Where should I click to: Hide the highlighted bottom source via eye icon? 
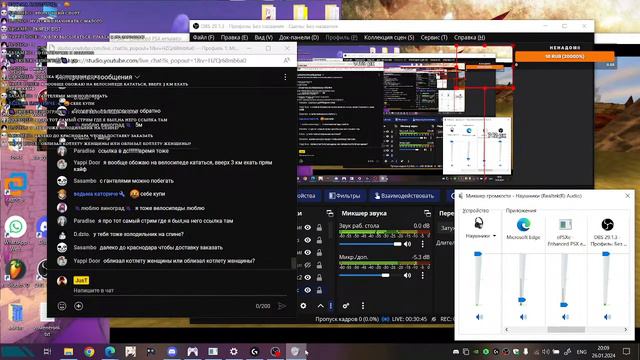click(x=308, y=290)
